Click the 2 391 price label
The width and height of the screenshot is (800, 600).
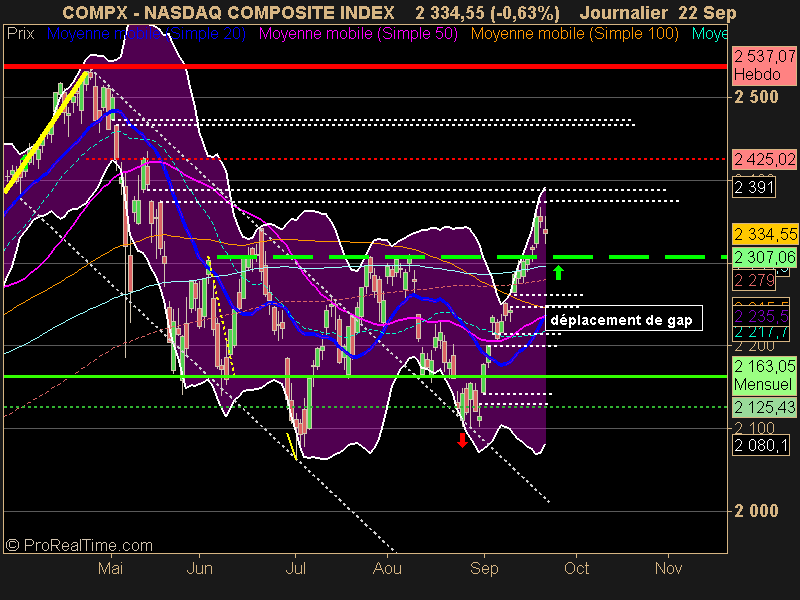click(x=754, y=187)
